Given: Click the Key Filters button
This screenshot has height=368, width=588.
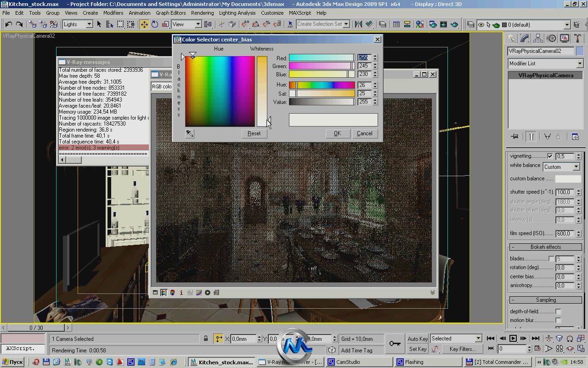Looking at the screenshot, I should (x=462, y=349).
